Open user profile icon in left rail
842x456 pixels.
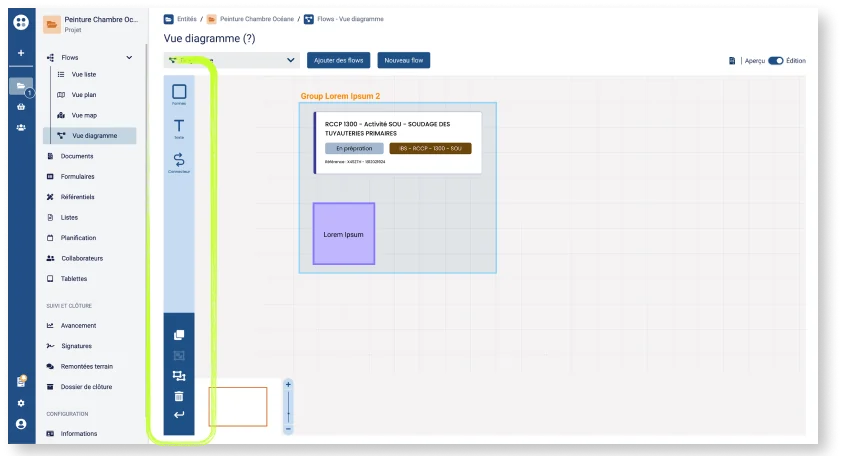[21, 424]
